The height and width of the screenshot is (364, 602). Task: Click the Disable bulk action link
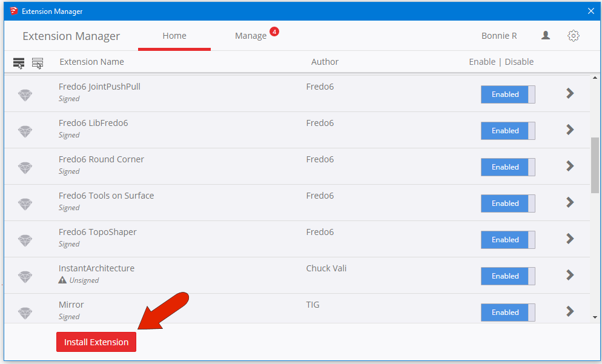(519, 62)
